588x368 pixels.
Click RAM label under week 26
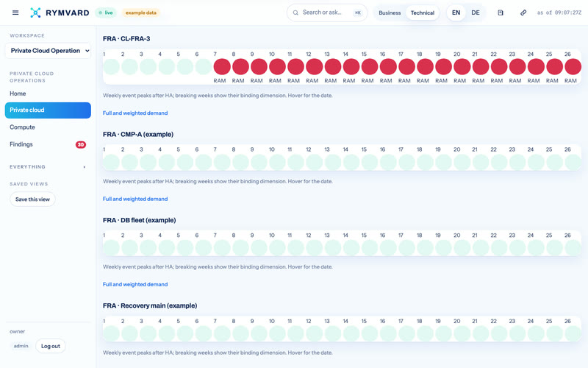tap(571, 81)
